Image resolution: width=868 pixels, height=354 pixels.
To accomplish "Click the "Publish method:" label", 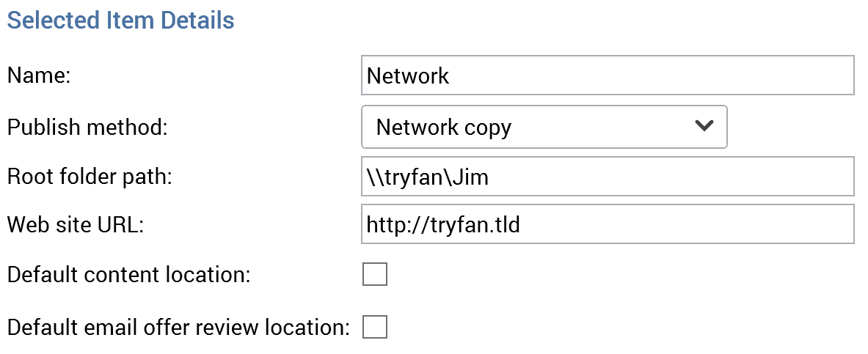I will pos(87,128).
